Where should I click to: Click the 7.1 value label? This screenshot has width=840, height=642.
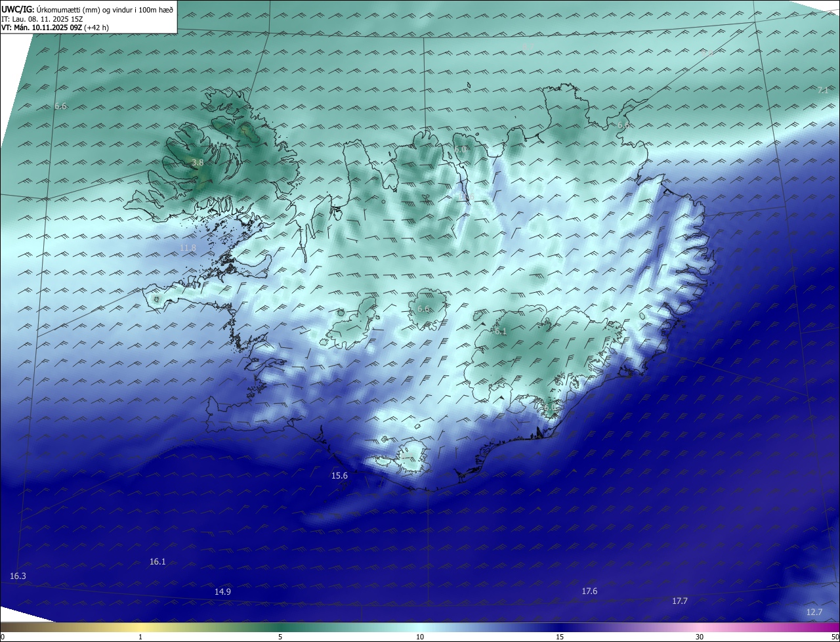823,90
